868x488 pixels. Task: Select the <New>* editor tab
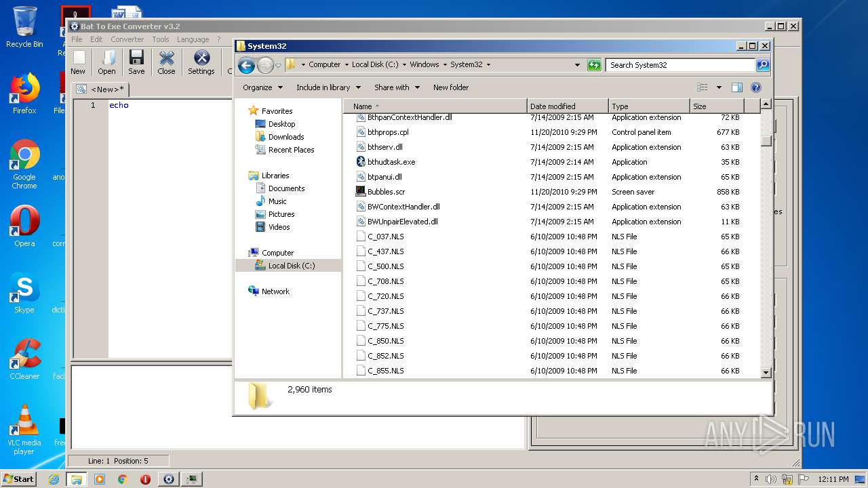point(100,89)
